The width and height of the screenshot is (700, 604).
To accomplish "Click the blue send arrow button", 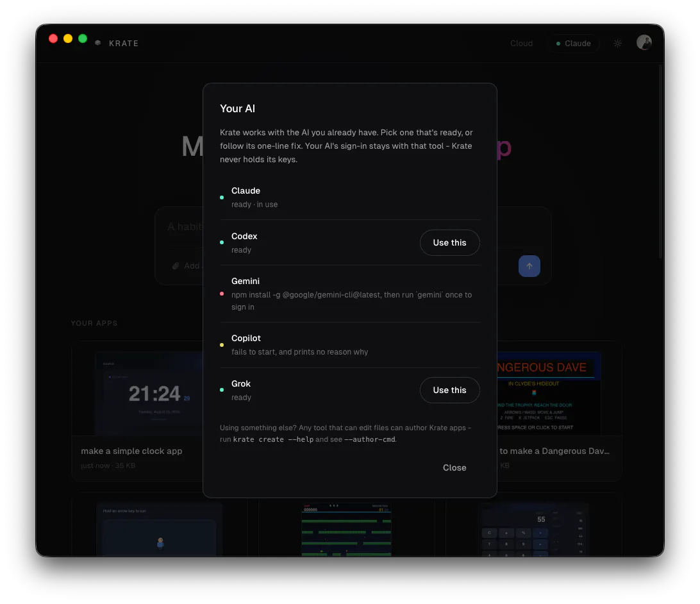I will click(529, 266).
